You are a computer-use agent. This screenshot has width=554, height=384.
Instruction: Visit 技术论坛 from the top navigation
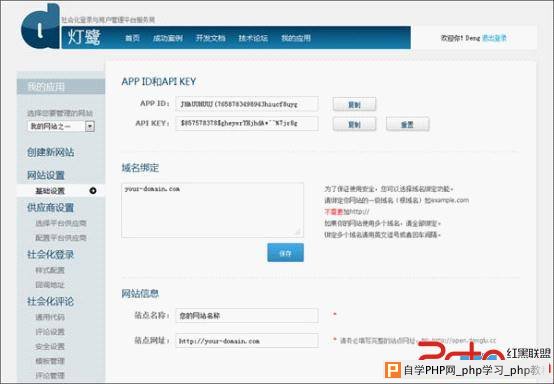tap(253, 38)
